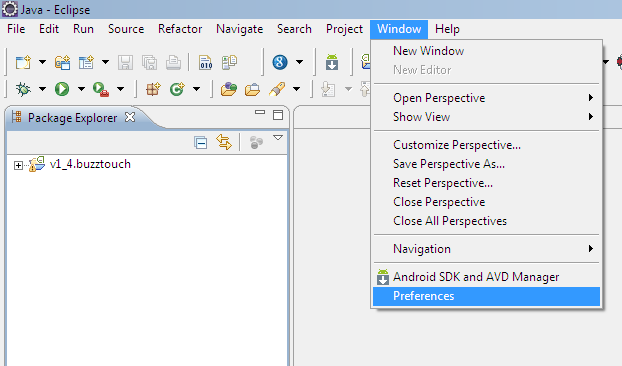Image resolution: width=622 pixels, height=366 pixels.
Task: Open the Source menu
Action: click(126, 29)
